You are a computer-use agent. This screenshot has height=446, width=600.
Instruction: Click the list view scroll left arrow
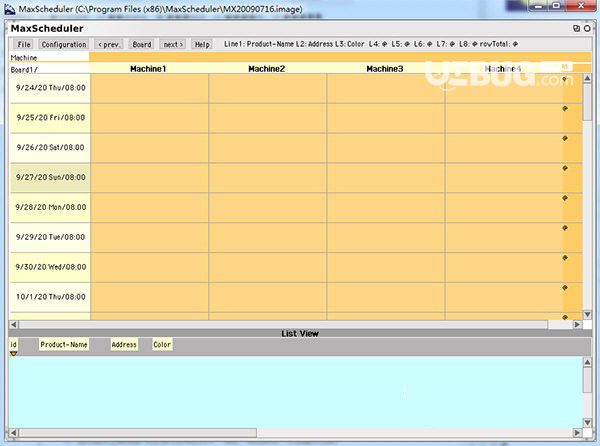point(14,433)
